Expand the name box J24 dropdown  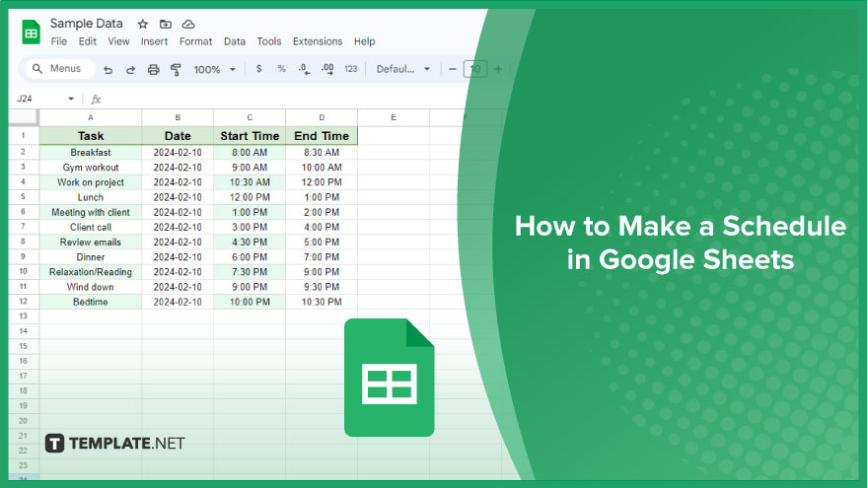click(71, 99)
